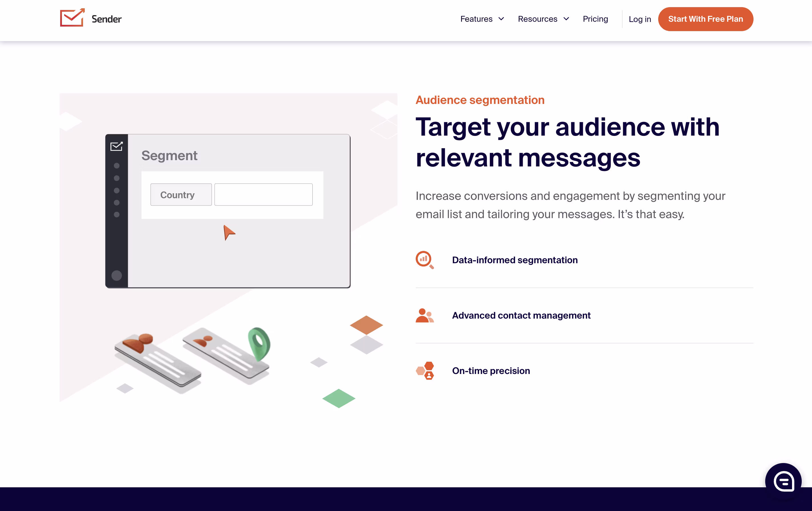Expand On-time precision item
This screenshot has width=812, height=511.
click(491, 371)
